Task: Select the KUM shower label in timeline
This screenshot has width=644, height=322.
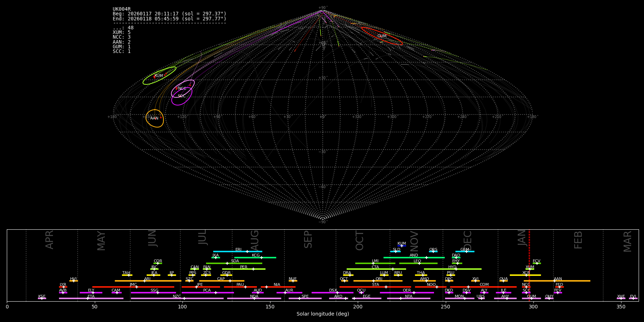Action: click(401, 244)
